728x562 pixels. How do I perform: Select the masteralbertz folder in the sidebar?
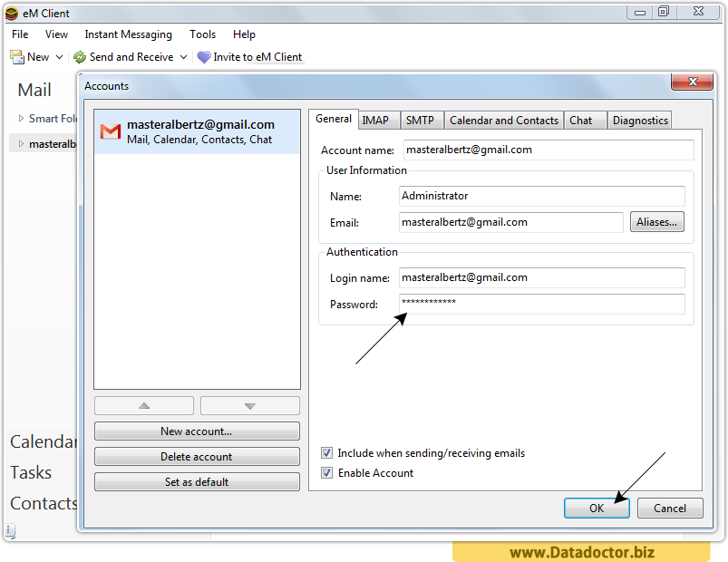[x=53, y=144]
